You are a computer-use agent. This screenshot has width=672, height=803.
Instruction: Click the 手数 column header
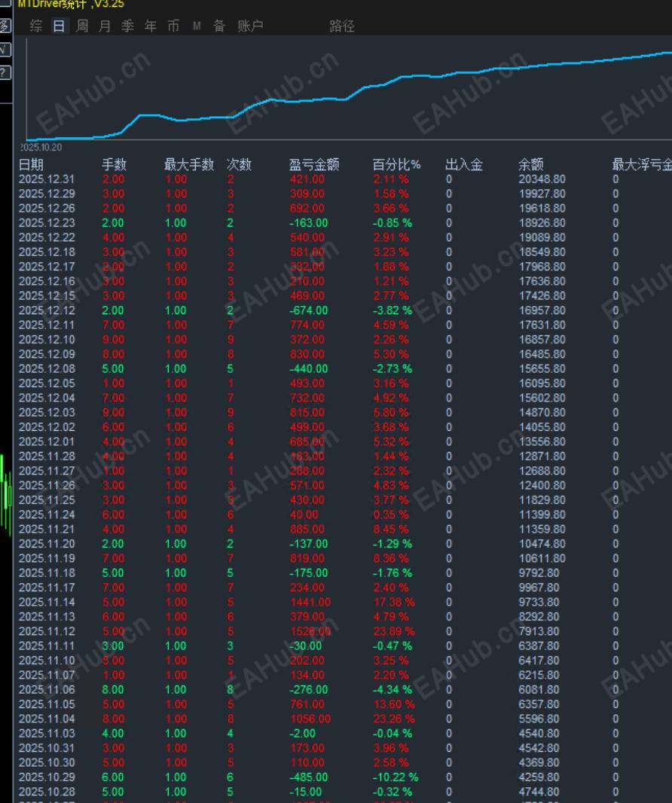115,164
